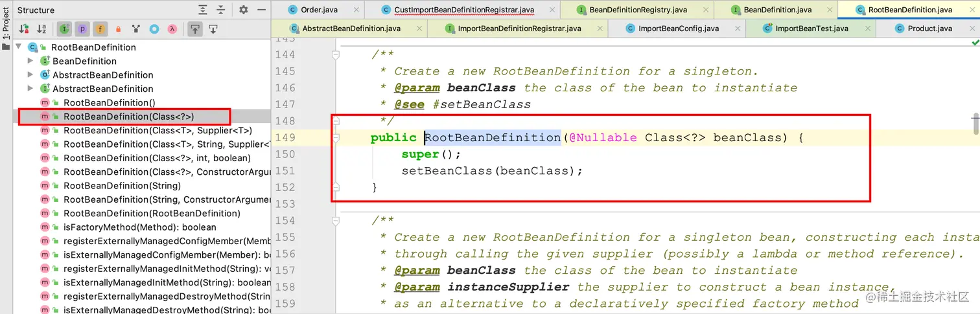Expand all nodes in Structure panel
980x314 pixels.
[x=204, y=10]
